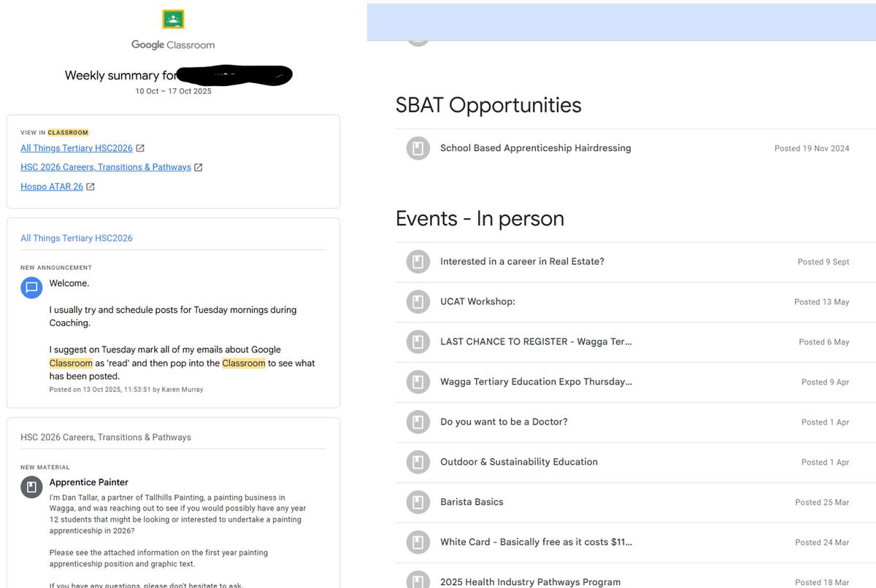Select the Wagga Tertiary Education Expo Thursday item
876x588 pixels.
(x=536, y=382)
